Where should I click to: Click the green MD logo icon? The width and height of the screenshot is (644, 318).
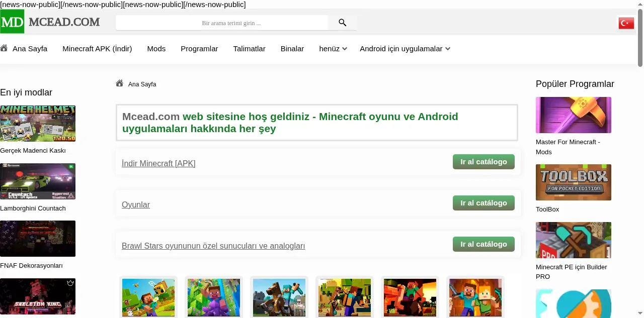[12, 22]
